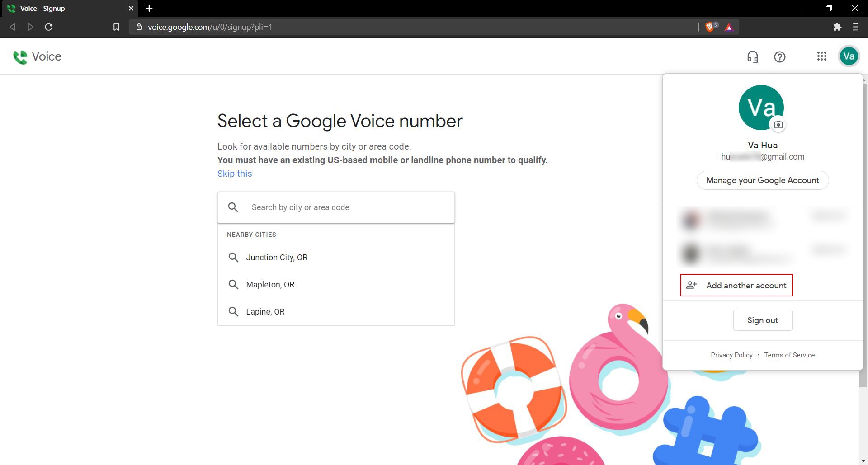Click Sign out button

pos(763,320)
